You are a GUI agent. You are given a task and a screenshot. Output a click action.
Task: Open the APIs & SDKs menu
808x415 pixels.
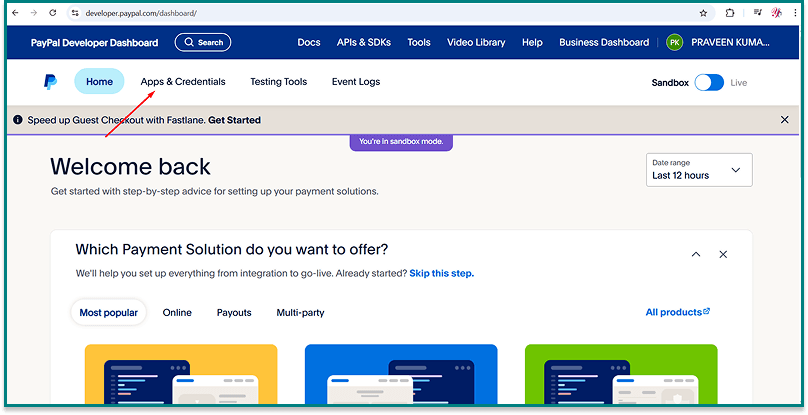coord(363,42)
